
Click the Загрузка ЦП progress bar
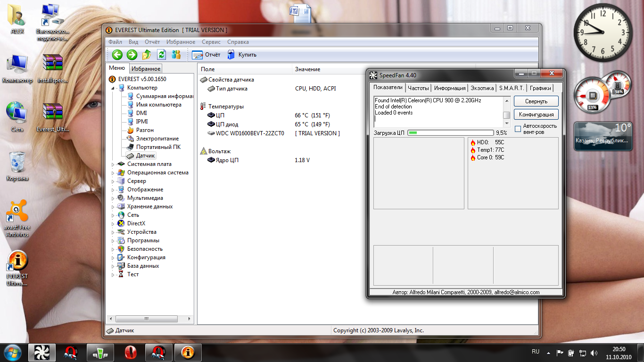(451, 133)
